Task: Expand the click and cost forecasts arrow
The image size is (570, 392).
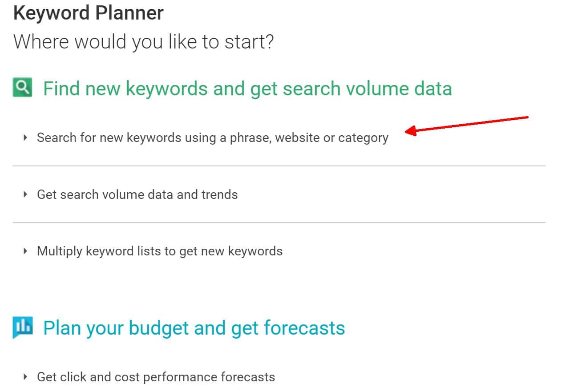Action: tap(26, 377)
